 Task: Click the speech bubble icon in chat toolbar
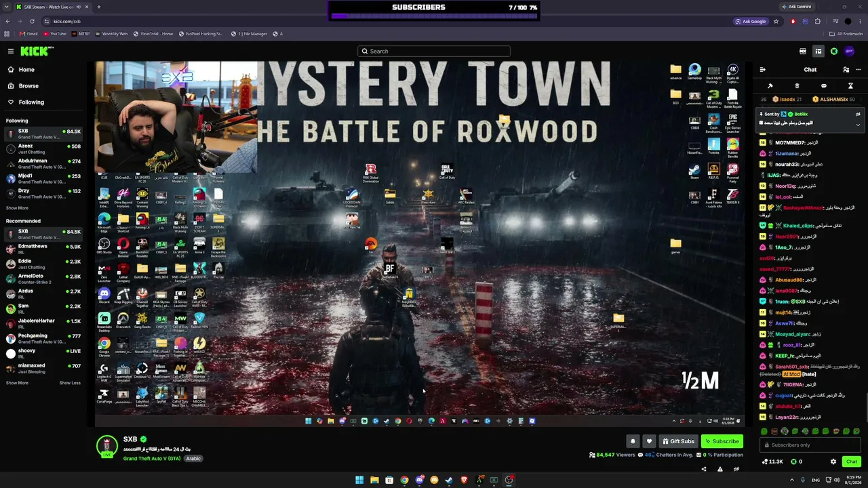[x=823, y=86]
